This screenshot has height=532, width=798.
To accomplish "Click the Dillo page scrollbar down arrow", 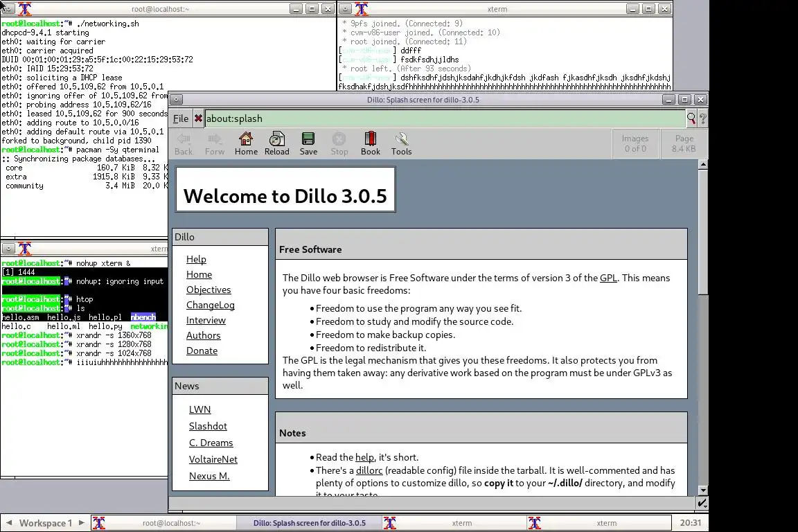I will [703, 490].
